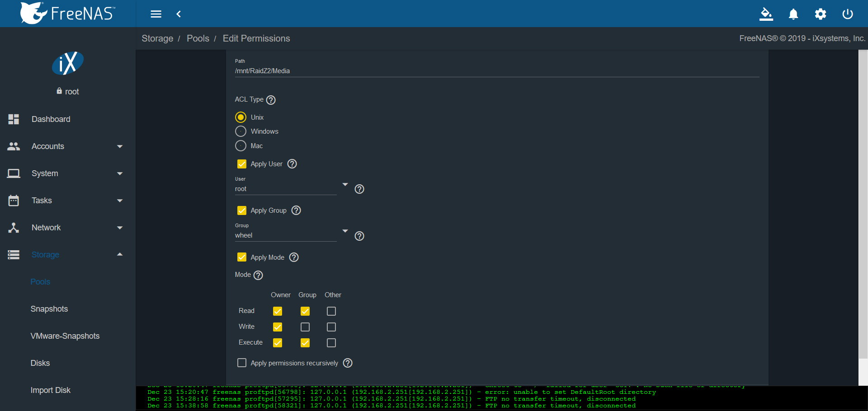This screenshot has width=868, height=411.
Task: Toggle Group Read permission
Action: point(305,311)
